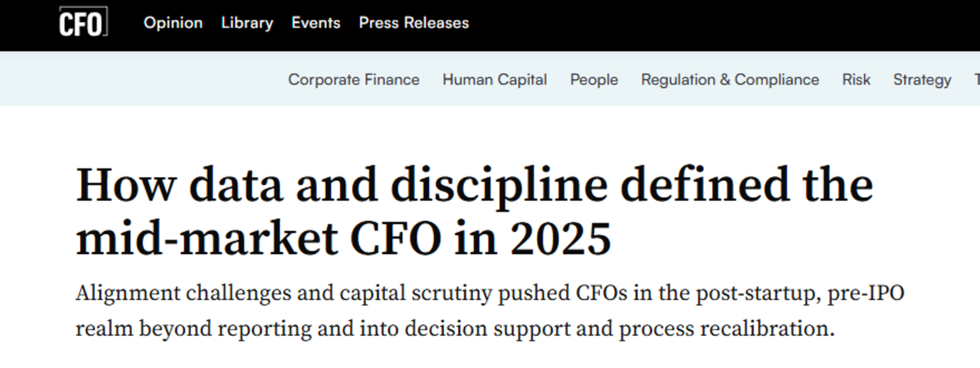980x368 pixels.
Task: Select the Corporate Finance topic
Action: click(354, 80)
